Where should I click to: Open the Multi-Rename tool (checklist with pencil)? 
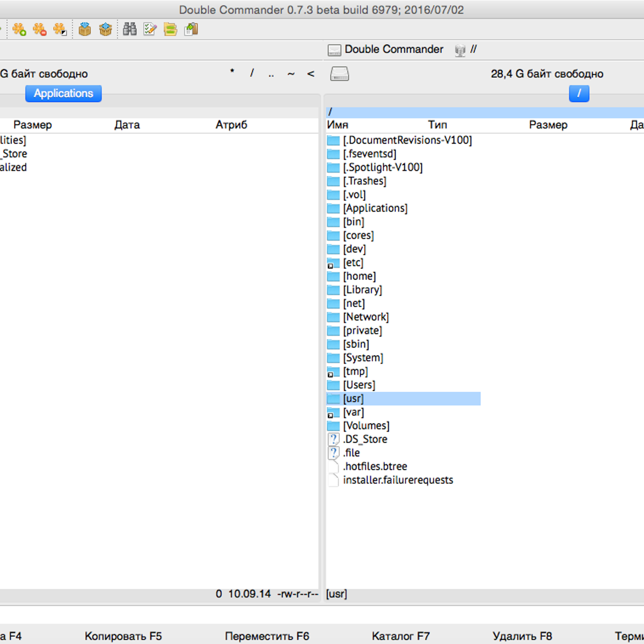pyautogui.click(x=150, y=29)
